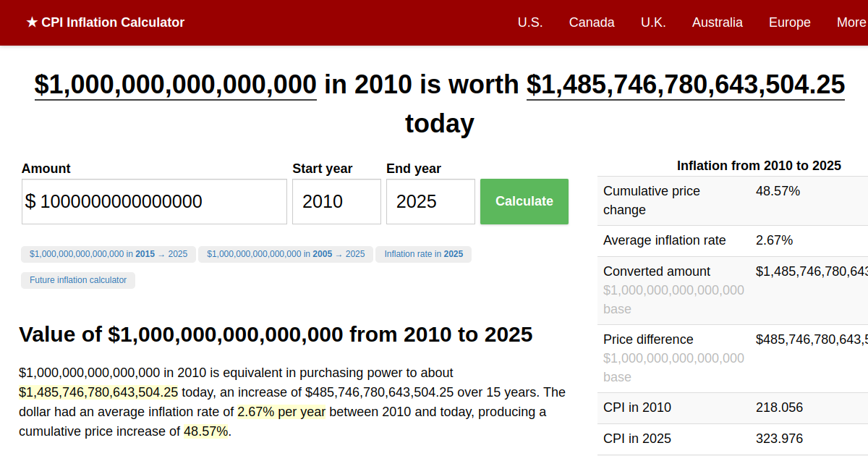Click the End year field showing 2025
This screenshot has width=868, height=456.
(430, 201)
